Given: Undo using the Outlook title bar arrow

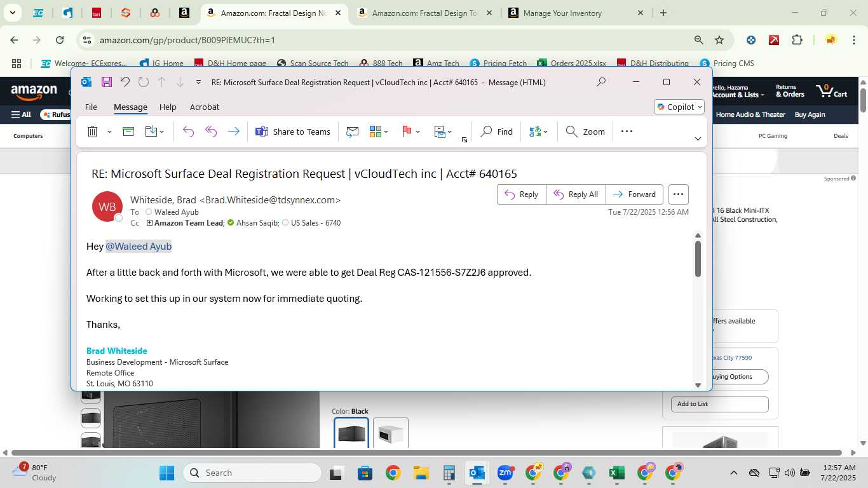Looking at the screenshot, I should tap(125, 82).
